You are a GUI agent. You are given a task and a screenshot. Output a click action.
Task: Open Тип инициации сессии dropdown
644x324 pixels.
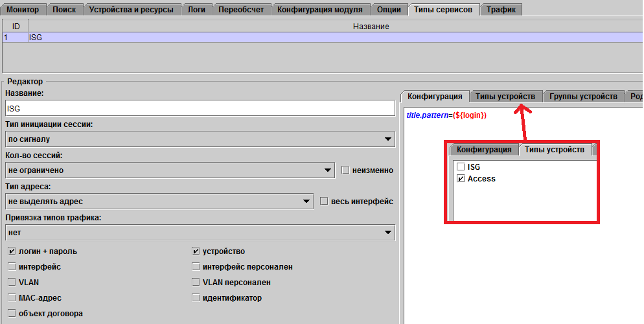[x=200, y=139]
